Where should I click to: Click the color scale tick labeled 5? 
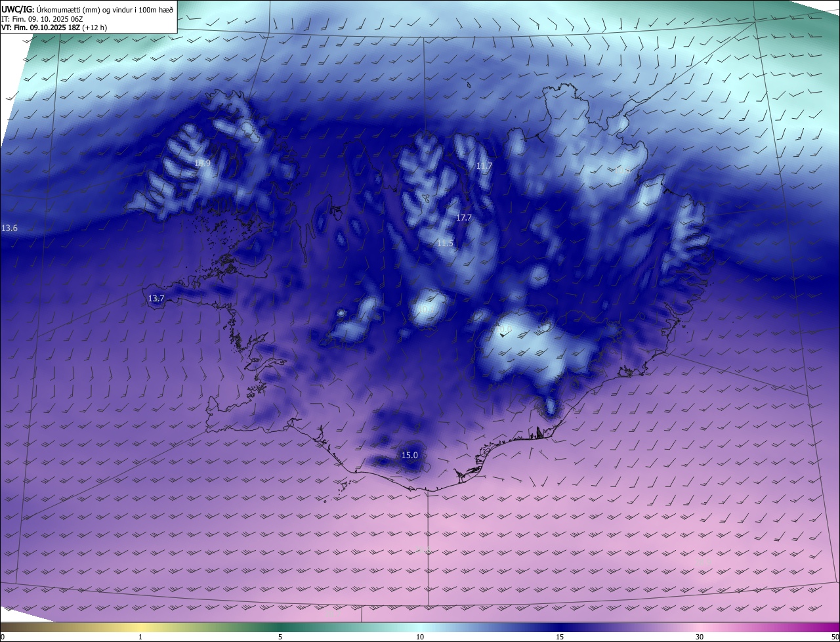coord(280,637)
